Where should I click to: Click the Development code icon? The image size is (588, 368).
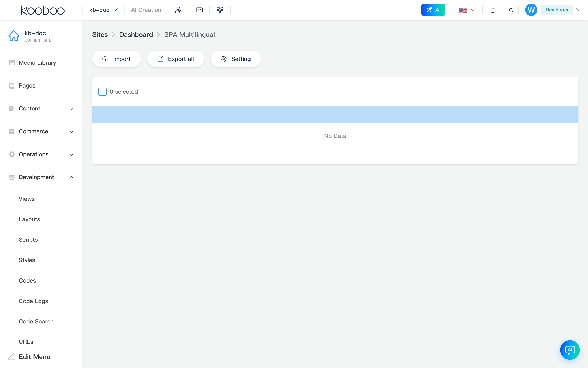[x=12, y=177]
